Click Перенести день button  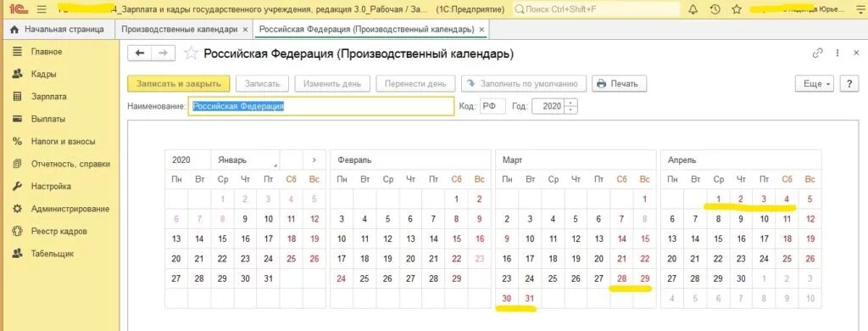click(x=415, y=84)
